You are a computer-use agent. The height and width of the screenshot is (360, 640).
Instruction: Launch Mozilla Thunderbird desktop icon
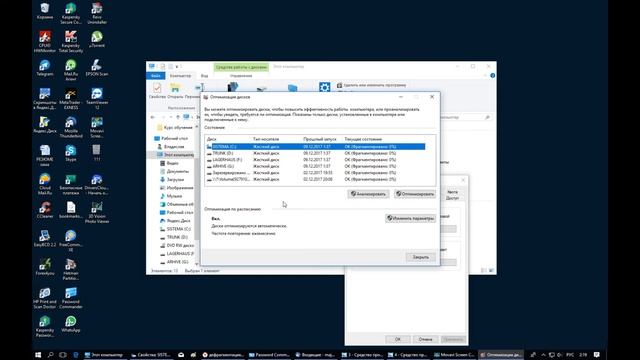coord(71,127)
